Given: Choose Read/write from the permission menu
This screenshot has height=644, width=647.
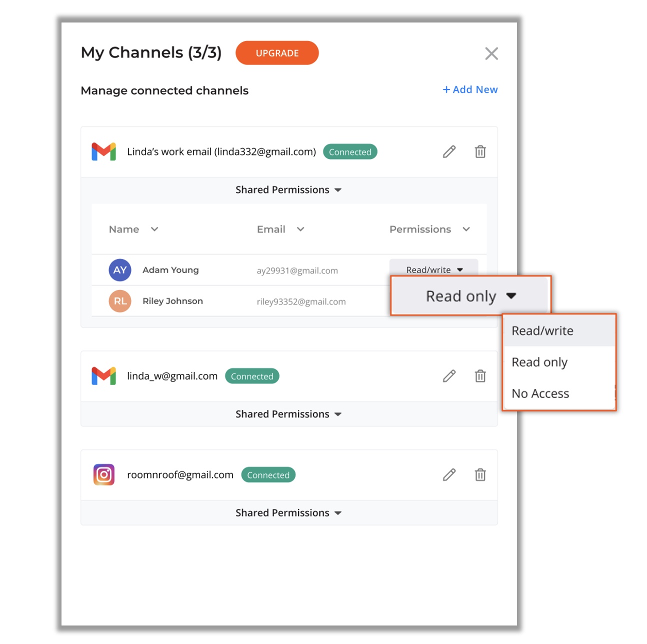Looking at the screenshot, I should (559, 331).
